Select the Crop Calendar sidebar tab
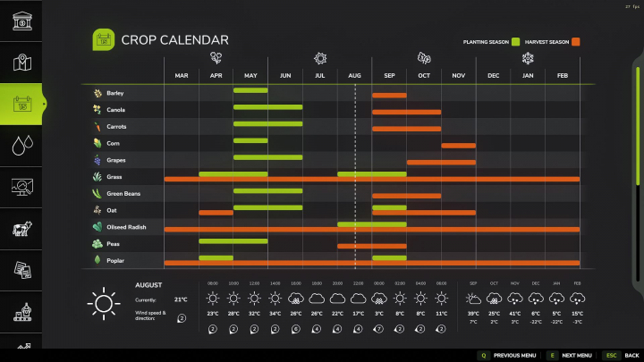Viewport: 644px width, 362px height. [22, 104]
